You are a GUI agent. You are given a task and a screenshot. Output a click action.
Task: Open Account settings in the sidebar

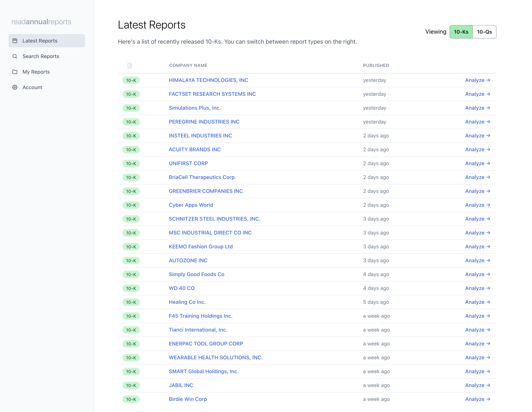pos(32,87)
